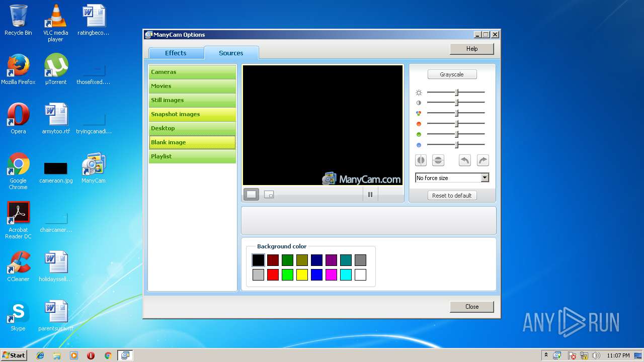Screen dimensions: 644x362
Task: Click the blue channel slider handle
Action: pos(457,145)
